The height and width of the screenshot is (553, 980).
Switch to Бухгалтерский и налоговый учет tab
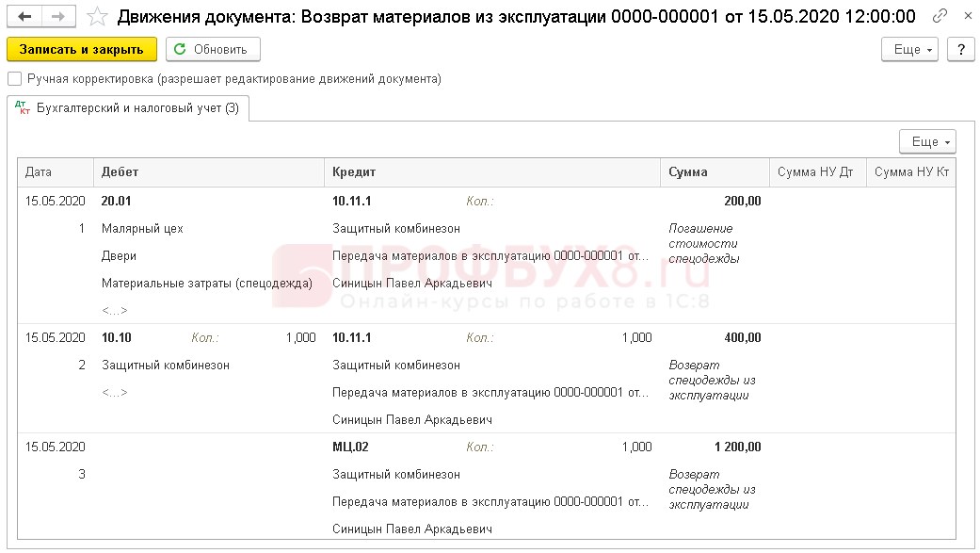137,108
